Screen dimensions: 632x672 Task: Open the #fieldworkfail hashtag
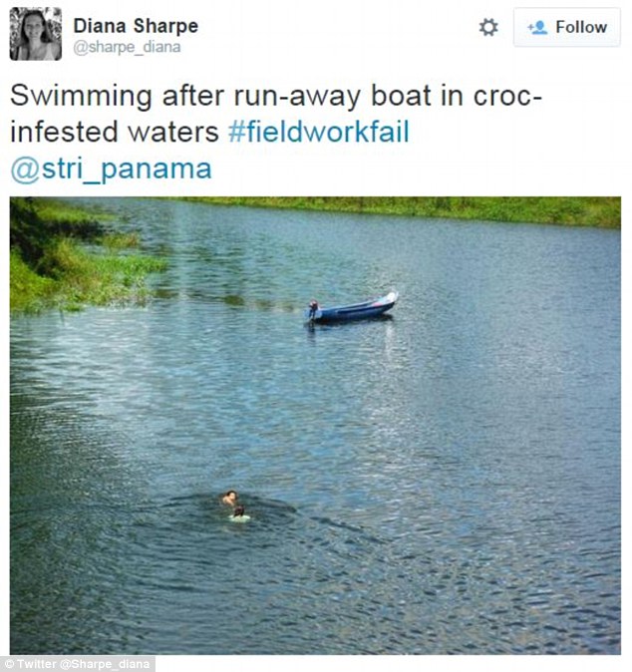(318, 133)
